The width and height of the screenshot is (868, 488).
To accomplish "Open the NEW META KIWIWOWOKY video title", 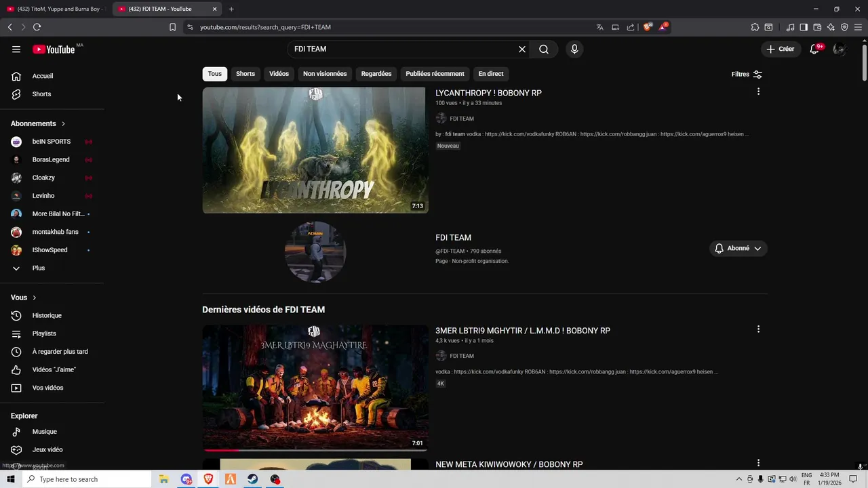I will coord(509,464).
